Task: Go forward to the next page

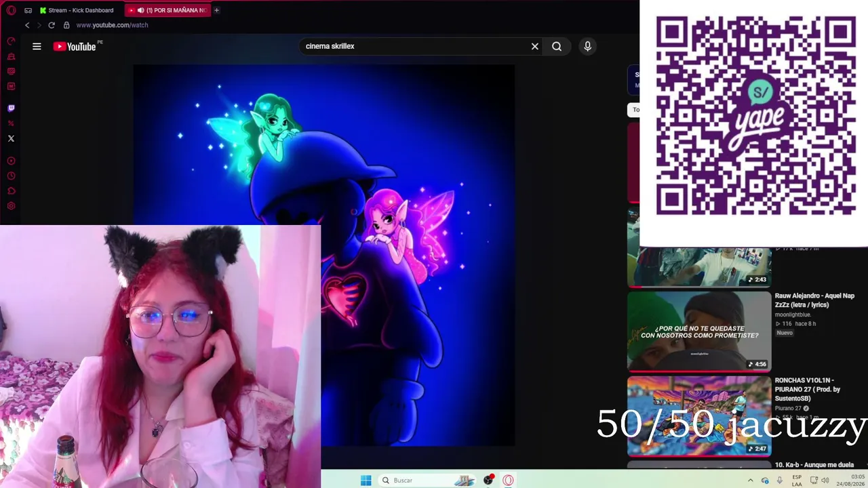Action: [x=39, y=25]
